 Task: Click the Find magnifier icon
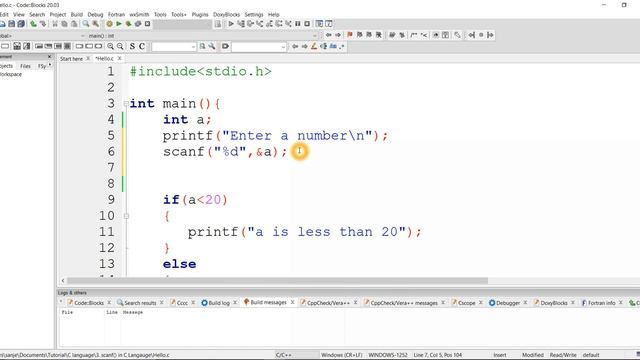tap(86, 24)
